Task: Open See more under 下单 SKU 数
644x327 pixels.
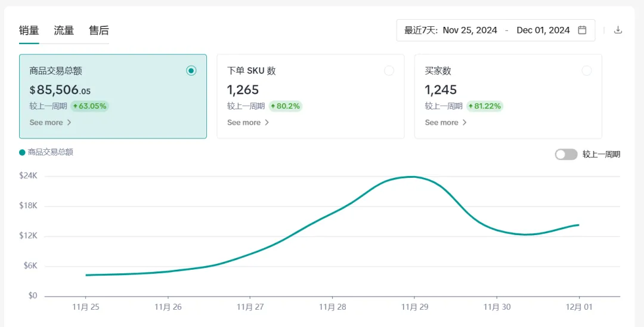Action: coord(248,122)
